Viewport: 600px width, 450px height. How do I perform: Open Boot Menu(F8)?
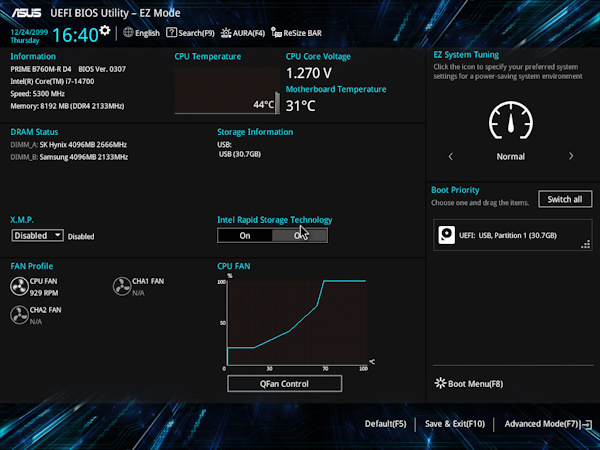469,383
